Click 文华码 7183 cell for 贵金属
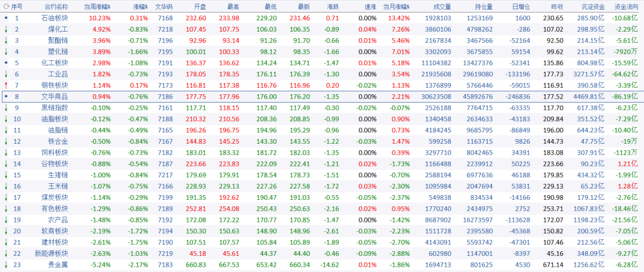This screenshot has width=644, height=272. point(165,265)
